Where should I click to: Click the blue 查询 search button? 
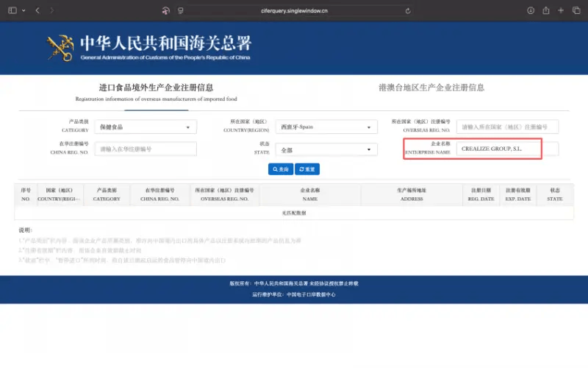280,169
